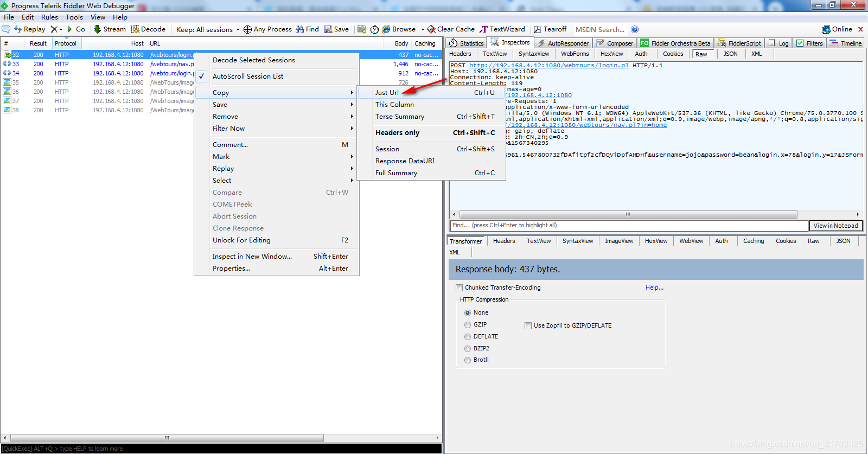Click the timer clock icon
The width and height of the screenshot is (868, 454).
(374, 29)
